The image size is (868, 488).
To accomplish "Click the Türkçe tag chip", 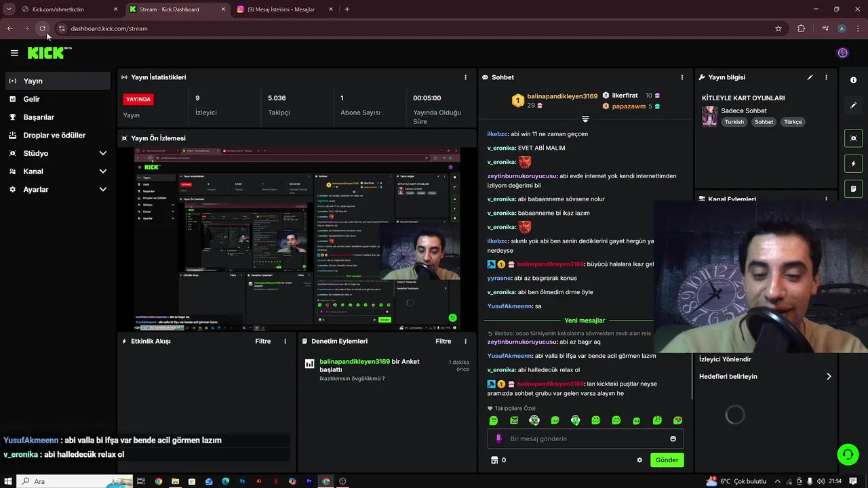I will pyautogui.click(x=793, y=122).
